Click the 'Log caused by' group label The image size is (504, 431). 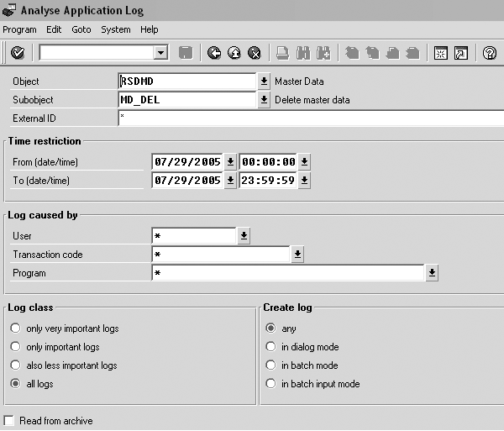click(43, 215)
